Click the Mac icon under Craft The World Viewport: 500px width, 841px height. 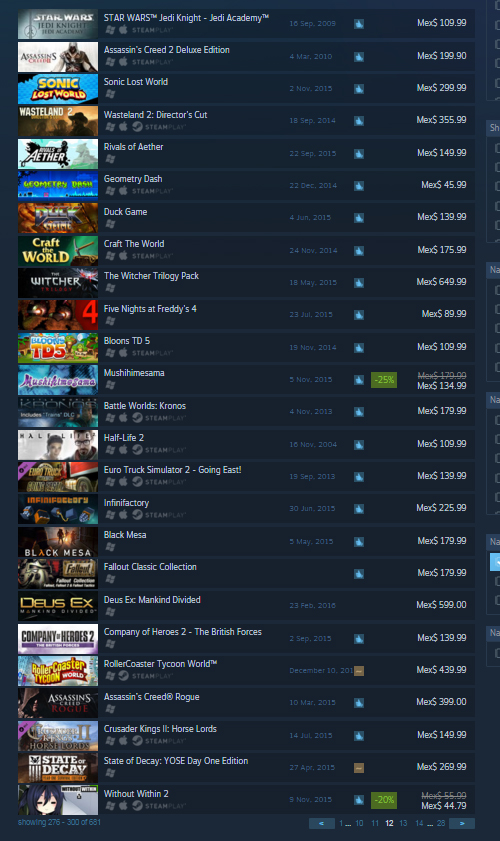tap(123, 255)
